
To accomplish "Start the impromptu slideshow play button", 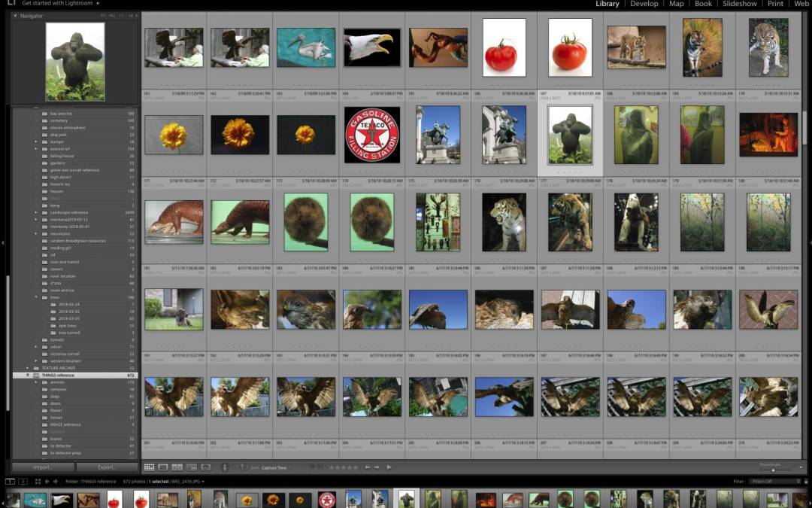I will (x=389, y=467).
